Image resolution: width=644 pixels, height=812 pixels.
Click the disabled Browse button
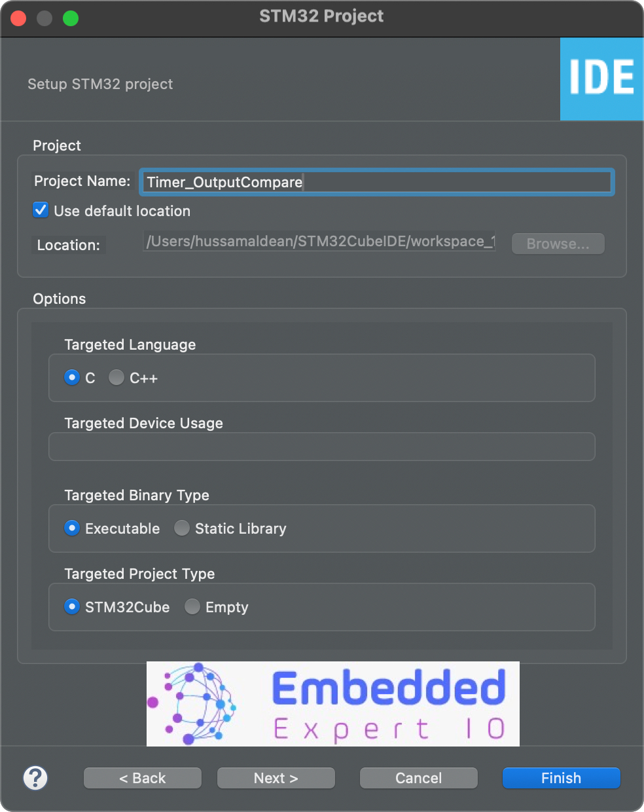tap(558, 244)
